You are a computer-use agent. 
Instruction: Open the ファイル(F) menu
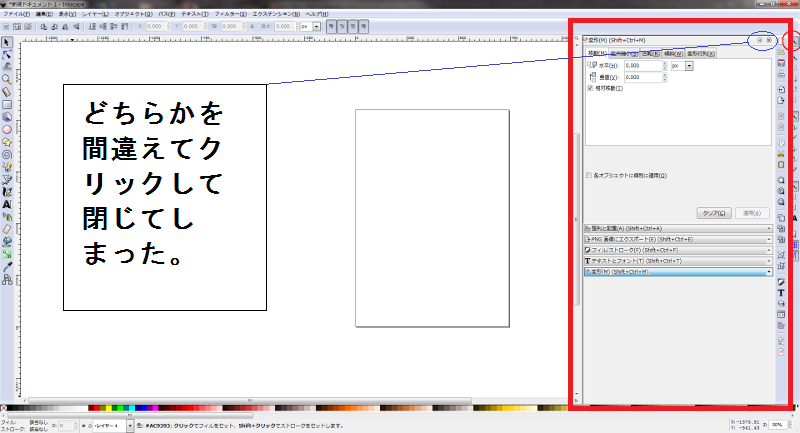[16, 14]
